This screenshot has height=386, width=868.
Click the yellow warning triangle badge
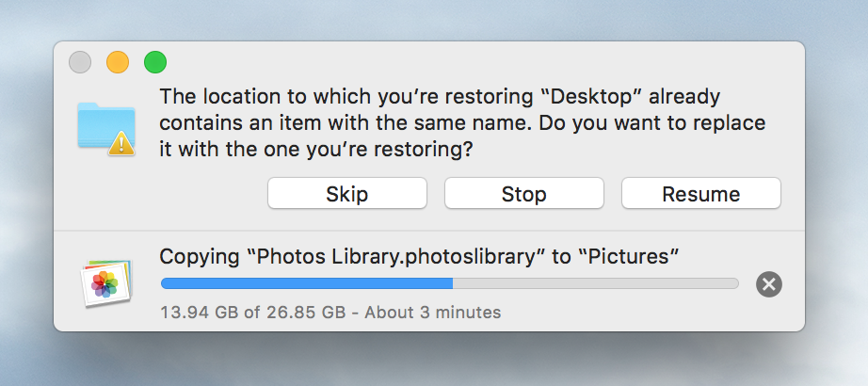[x=121, y=144]
